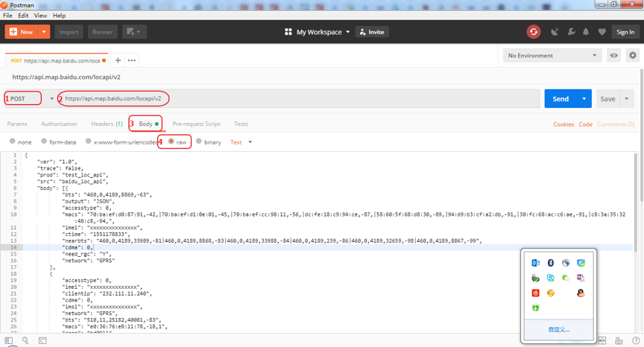644x347 pixels.
Task: Open the View menu
Action: tap(40, 16)
